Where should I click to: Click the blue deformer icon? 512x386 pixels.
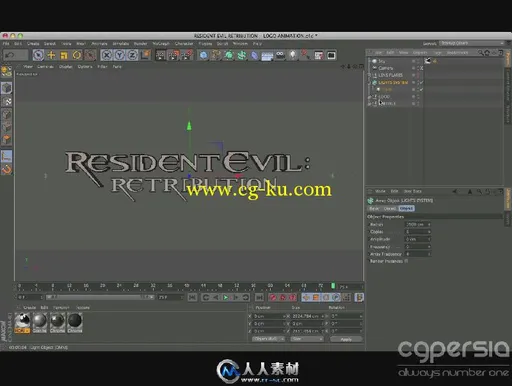(254, 55)
